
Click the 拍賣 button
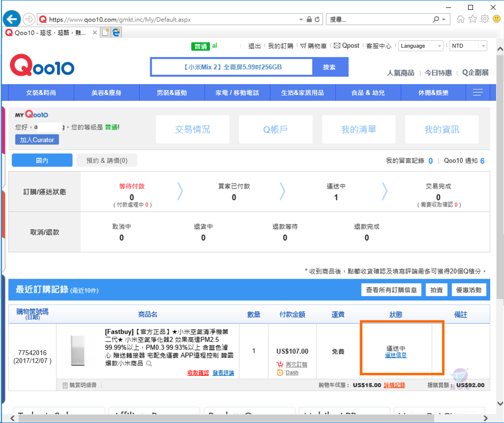pos(436,290)
